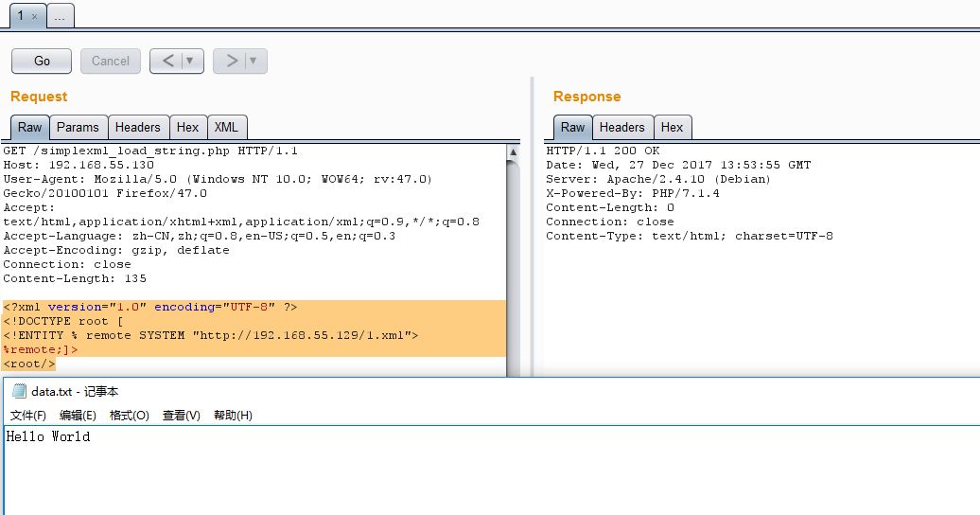Click the request 'Connection: close' line
This screenshot has width=980, height=515.
[67, 264]
